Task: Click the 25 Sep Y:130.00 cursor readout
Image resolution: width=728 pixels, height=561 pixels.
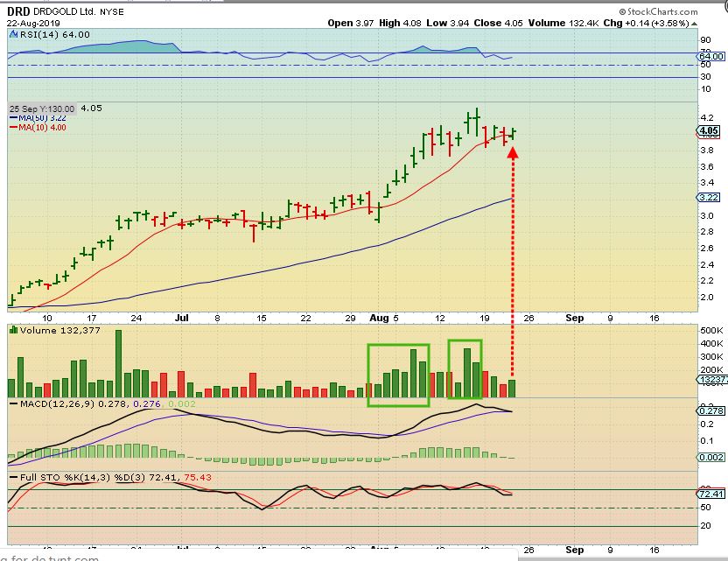Action: tap(42, 109)
